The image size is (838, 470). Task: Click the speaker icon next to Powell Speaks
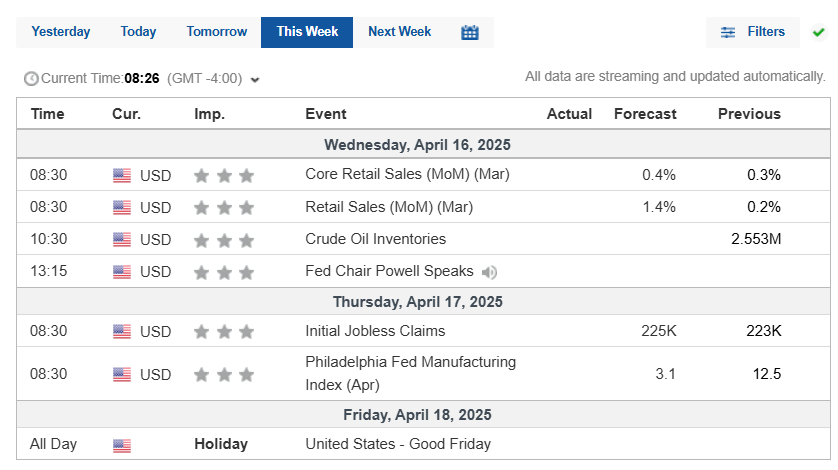coord(489,272)
